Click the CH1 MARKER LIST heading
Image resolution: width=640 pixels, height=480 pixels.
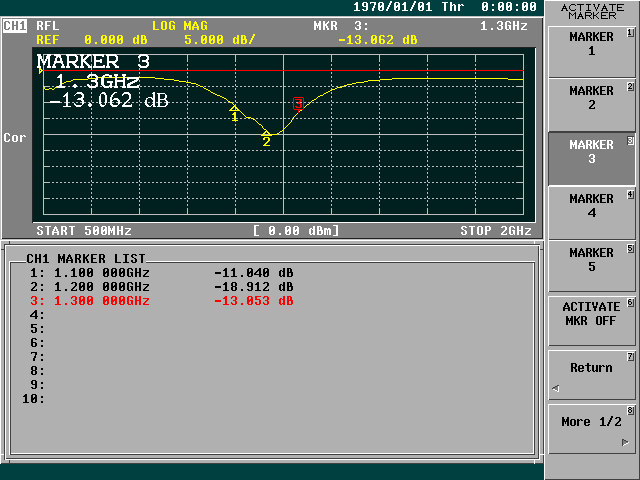[86, 259]
